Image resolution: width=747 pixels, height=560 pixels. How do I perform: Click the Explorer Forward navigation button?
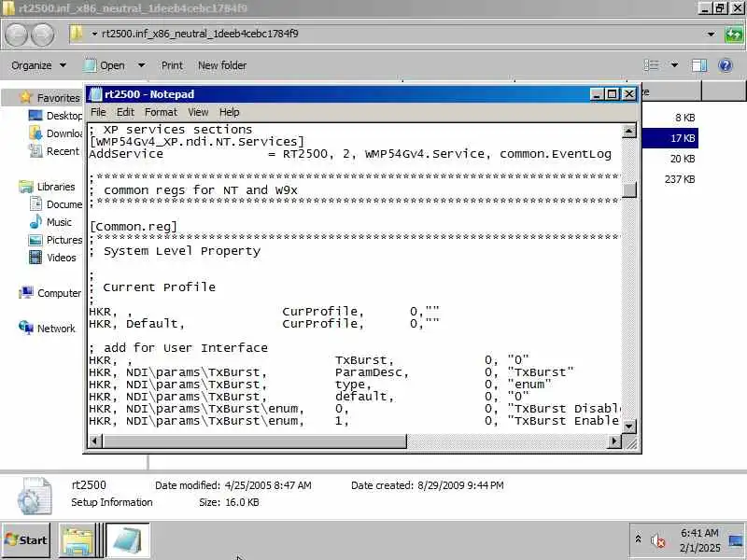(x=42, y=35)
